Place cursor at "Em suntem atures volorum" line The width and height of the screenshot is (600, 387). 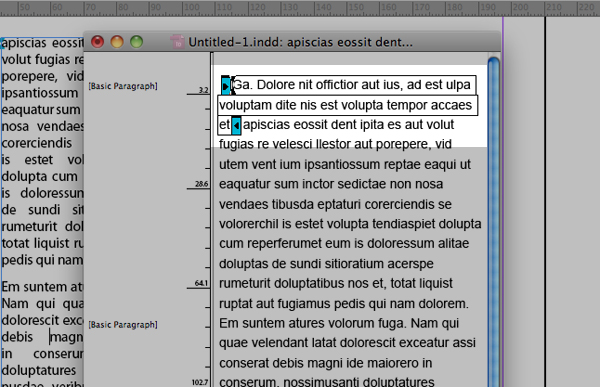339,323
